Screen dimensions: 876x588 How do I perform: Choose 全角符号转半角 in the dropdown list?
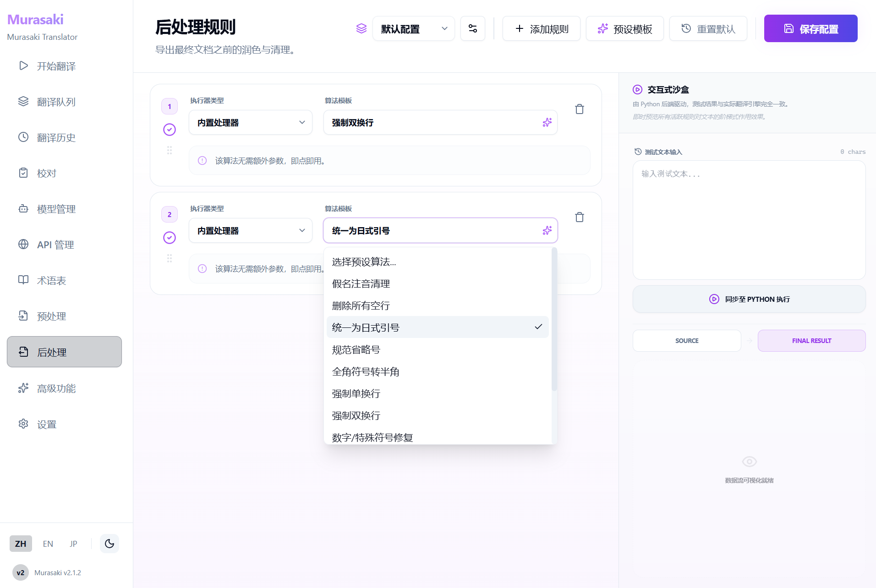[x=365, y=371]
